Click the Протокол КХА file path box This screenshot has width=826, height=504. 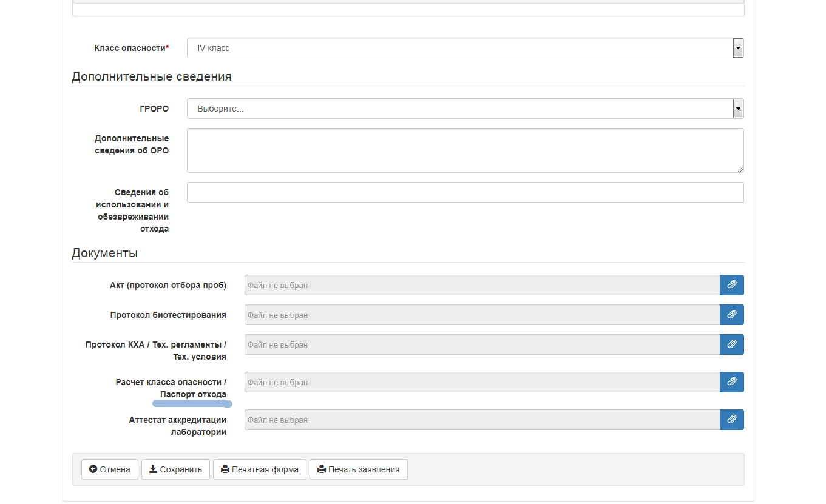pyautogui.click(x=482, y=344)
